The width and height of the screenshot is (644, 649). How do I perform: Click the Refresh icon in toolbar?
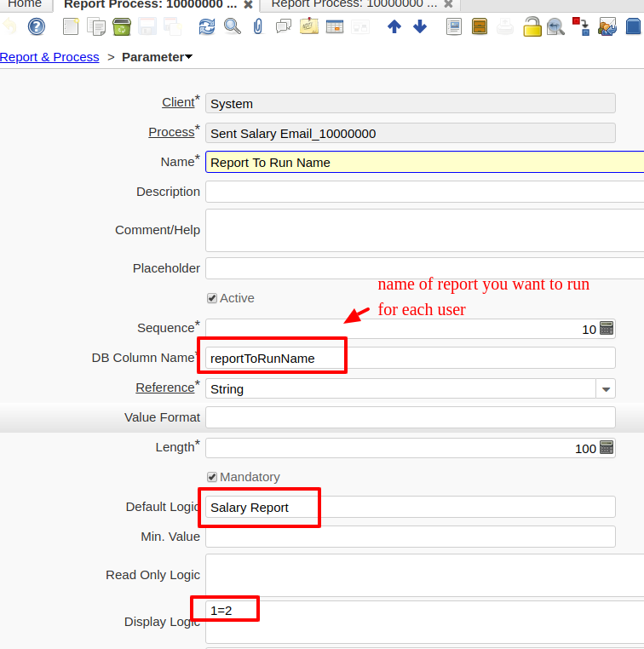tap(207, 26)
